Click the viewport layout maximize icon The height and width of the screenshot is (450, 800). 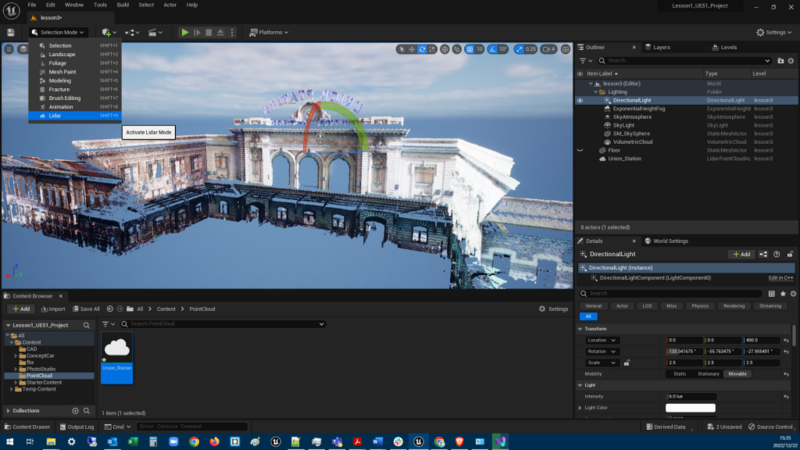click(x=565, y=49)
